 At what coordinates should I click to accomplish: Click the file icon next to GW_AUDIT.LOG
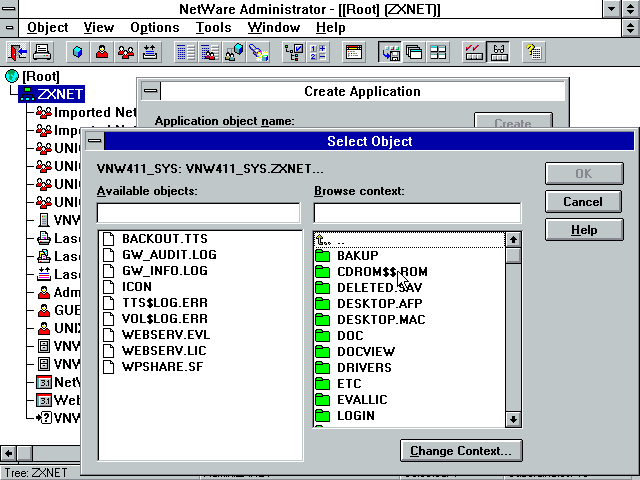[109, 255]
